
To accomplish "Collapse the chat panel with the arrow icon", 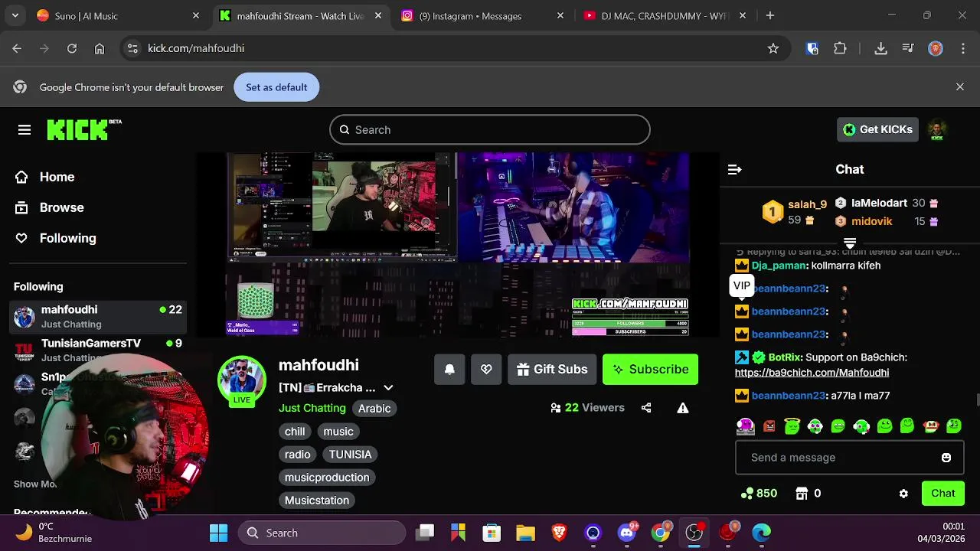I will click(x=734, y=169).
